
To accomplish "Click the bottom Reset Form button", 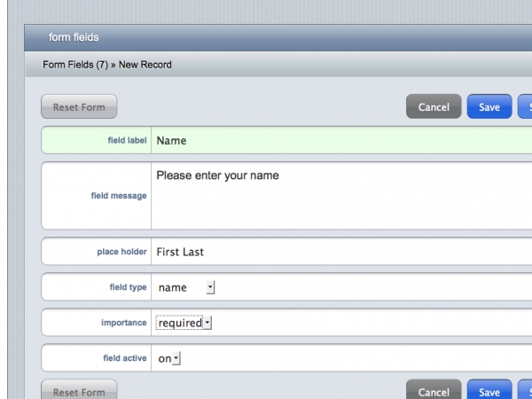I will [x=79, y=389].
